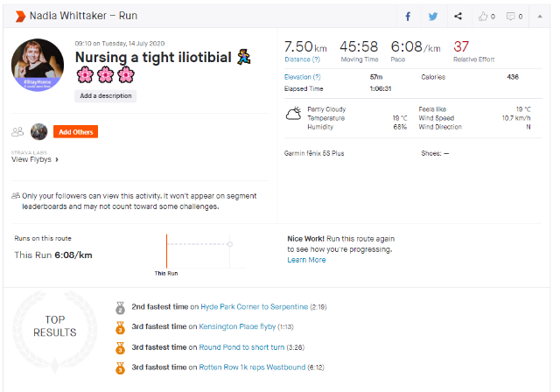Collapse the activity header with up arrow

(x=540, y=16)
